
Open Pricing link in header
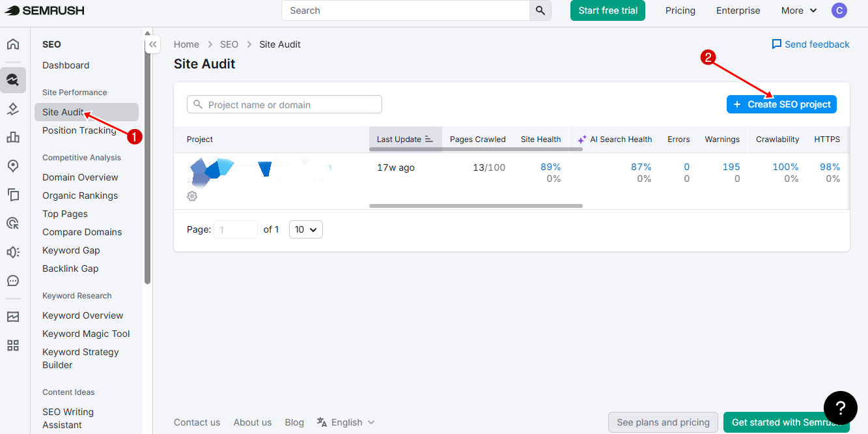[x=680, y=10]
